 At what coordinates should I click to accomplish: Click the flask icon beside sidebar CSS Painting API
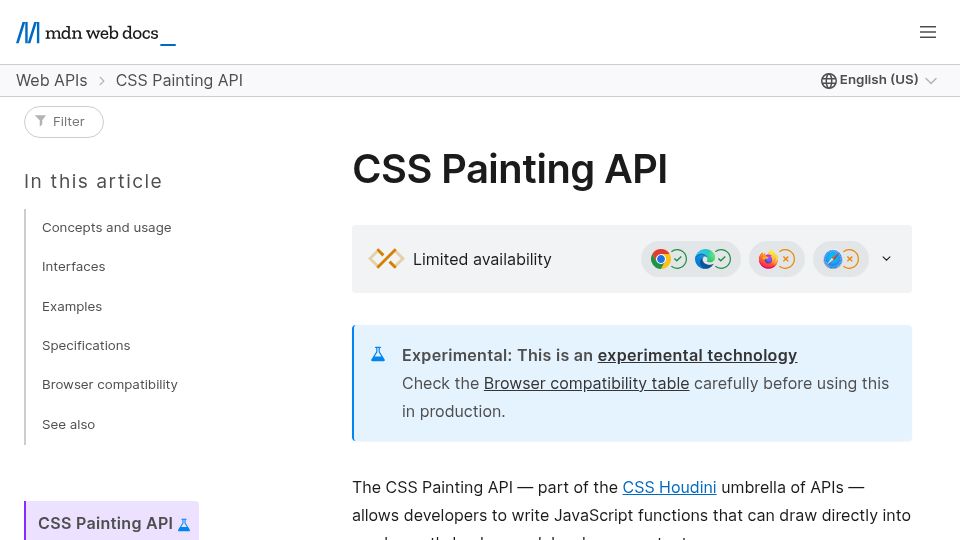tap(184, 525)
